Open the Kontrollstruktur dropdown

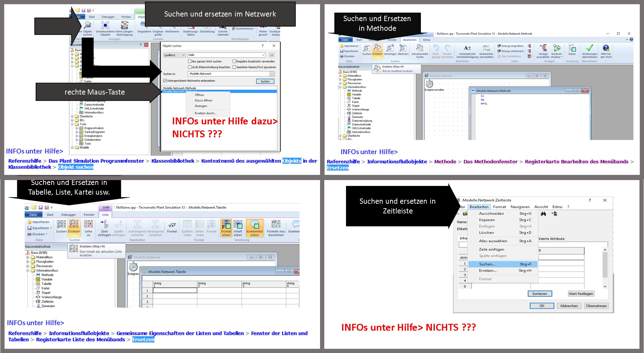[556, 51]
